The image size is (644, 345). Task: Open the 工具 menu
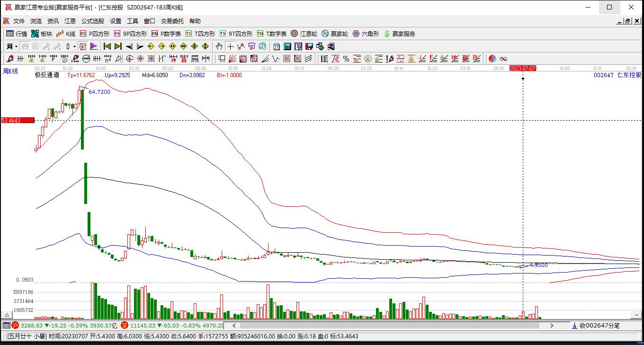(133, 21)
